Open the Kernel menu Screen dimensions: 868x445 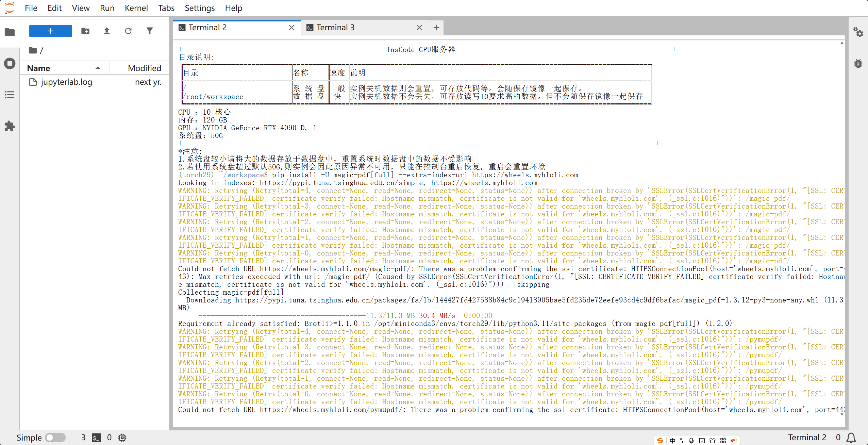coord(136,8)
